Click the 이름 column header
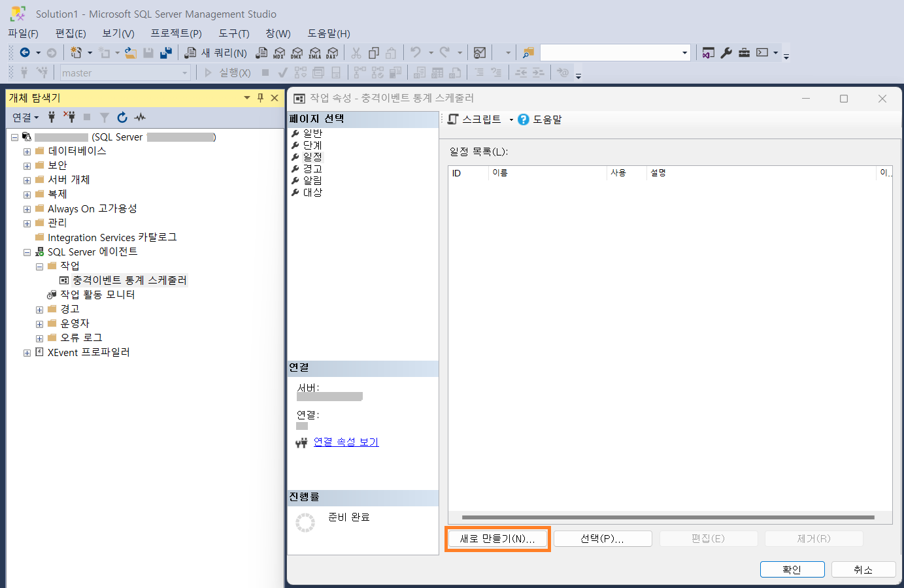Image resolution: width=904 pixels, height=588 pixels. tap(548, 173)
